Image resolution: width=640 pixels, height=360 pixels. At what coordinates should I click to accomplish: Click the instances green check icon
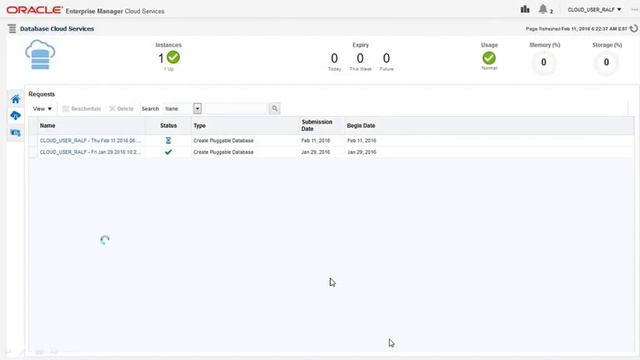click(x=173, y=58)
